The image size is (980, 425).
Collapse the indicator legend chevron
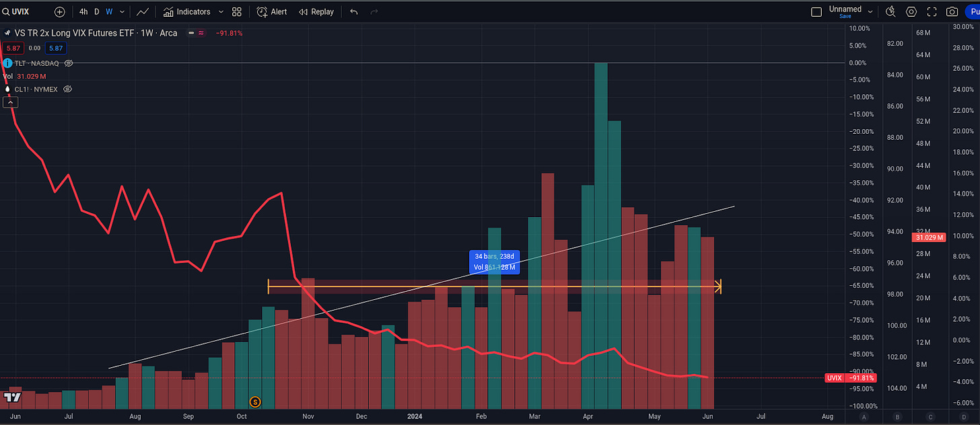point(11,102)
